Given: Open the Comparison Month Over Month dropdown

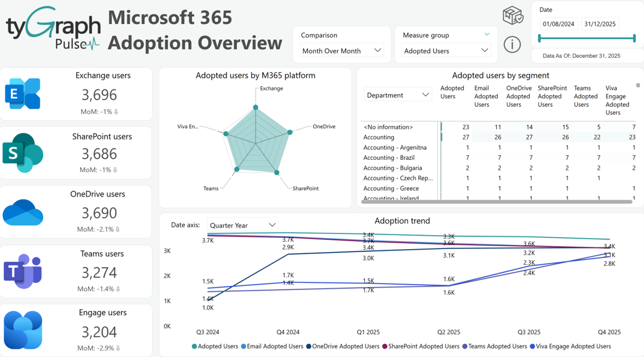Looking at the screenshot, I should pyautogui.click(x=342, y=51).
